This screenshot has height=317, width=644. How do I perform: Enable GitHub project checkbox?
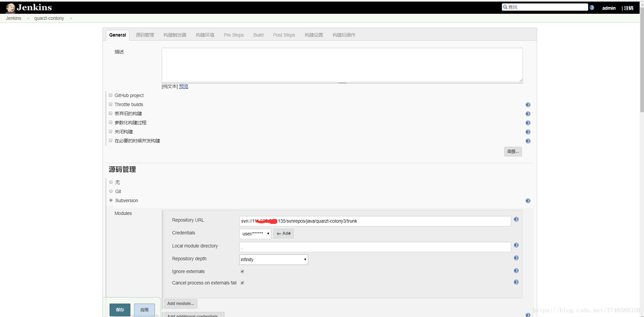[111, 95]
